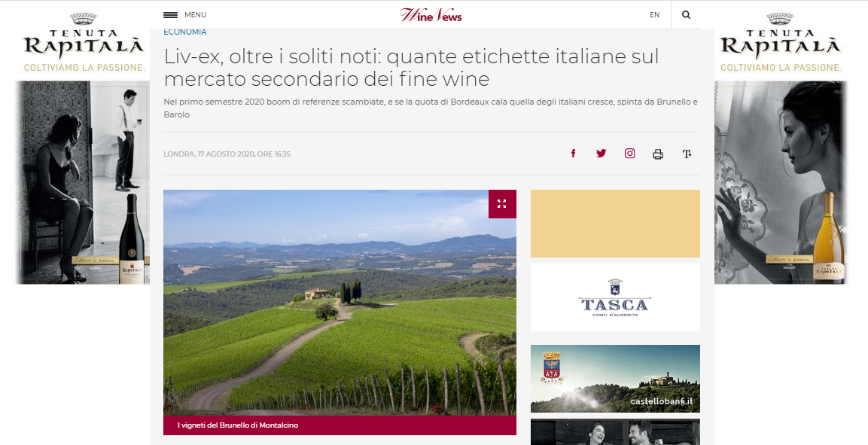The height and width of the screenshot is (445, 868).
Task: Click the MENU label in header
Action: pyautogui.click(x=195, y=15)
